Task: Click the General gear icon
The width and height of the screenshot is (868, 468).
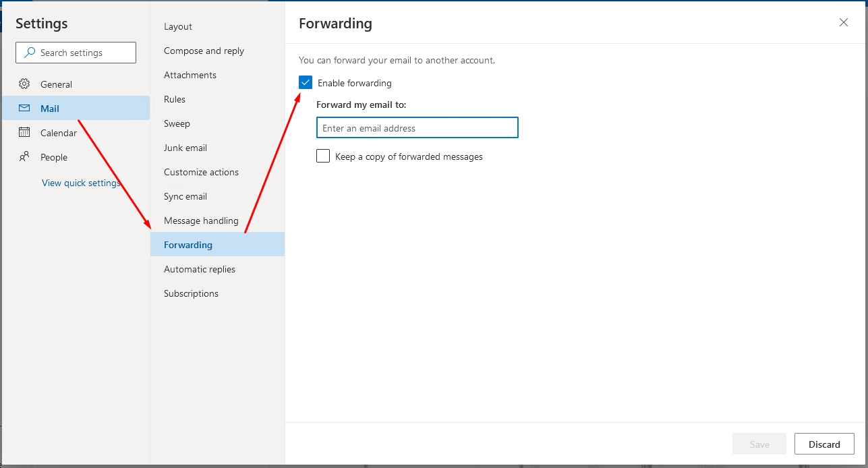Action: click(24, 84)
